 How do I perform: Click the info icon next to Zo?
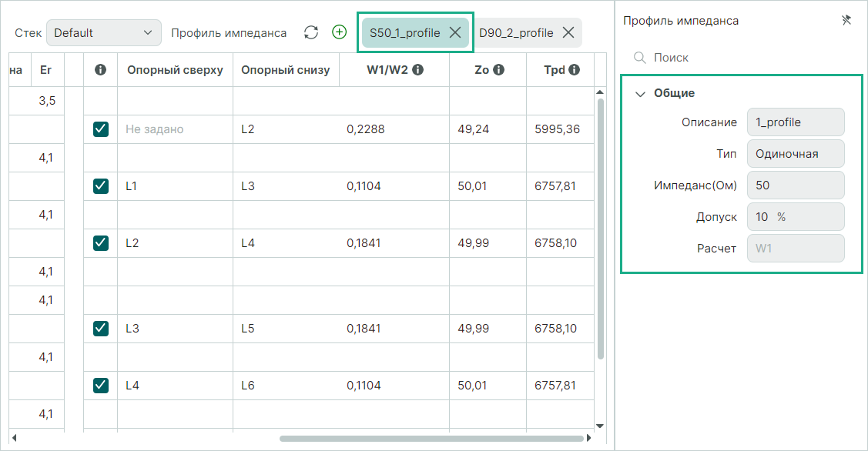click(x=499, y=70)
